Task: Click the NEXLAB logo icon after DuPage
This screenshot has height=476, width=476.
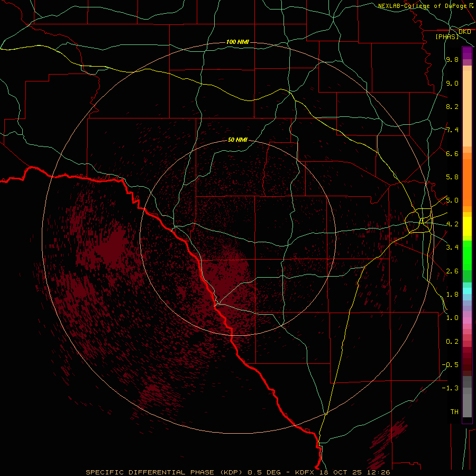Action: point(471,5)
